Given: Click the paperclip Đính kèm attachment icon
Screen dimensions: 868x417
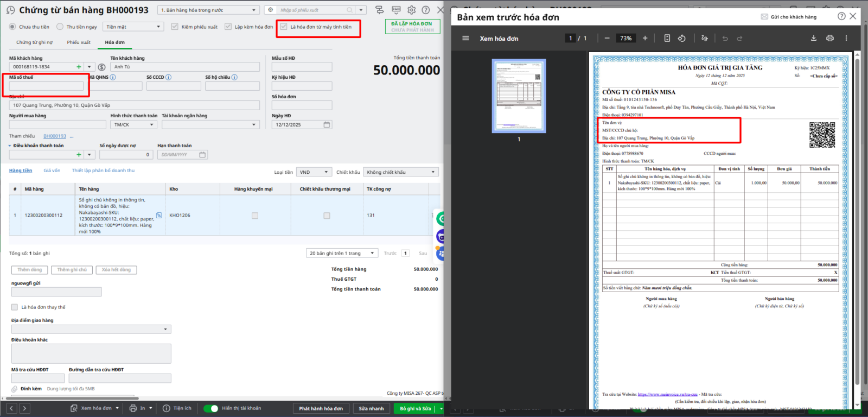Looking at the screenshot, I should (x=15, y=389).
